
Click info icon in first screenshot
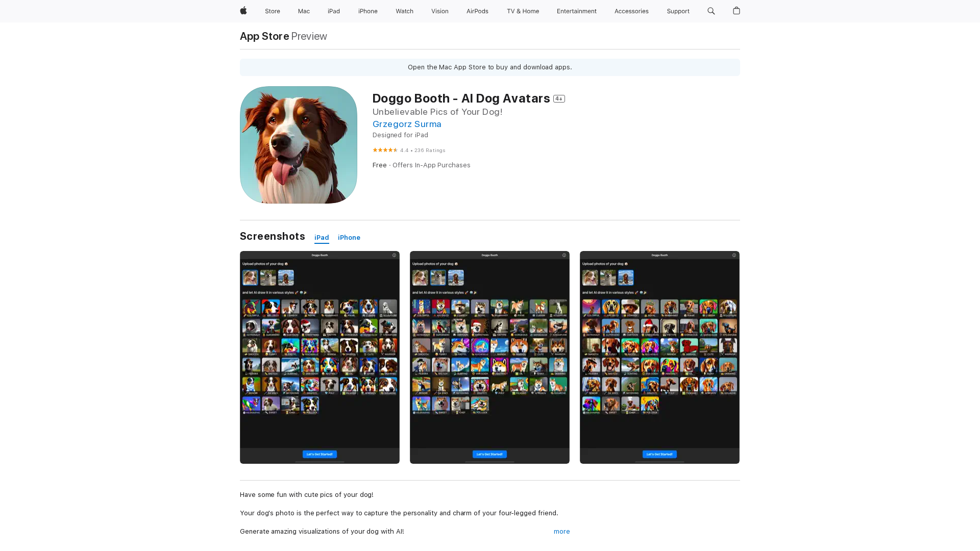(394, 255)
